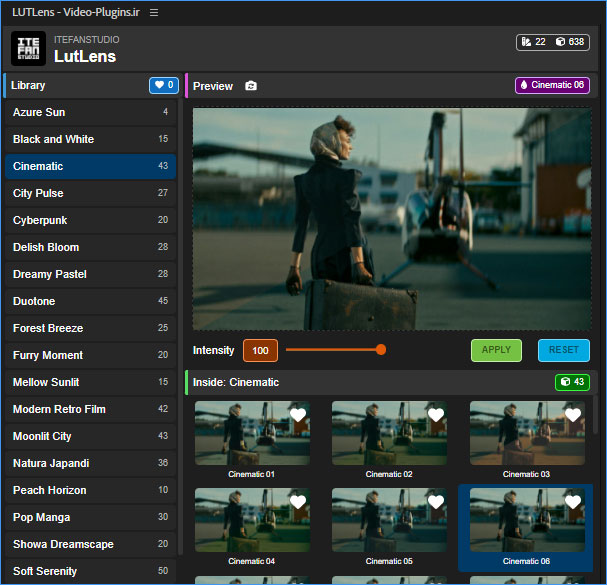Open the Modern Retro Film category
The image size is (607, 585).
click(x=91, y=409)
